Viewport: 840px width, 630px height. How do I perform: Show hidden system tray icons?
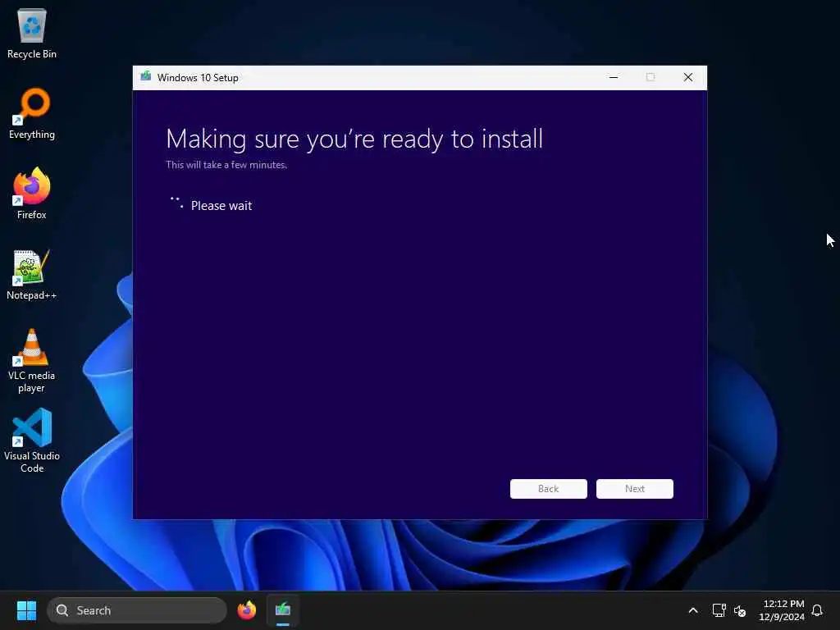pyautogui.click(x=692, y=610)
